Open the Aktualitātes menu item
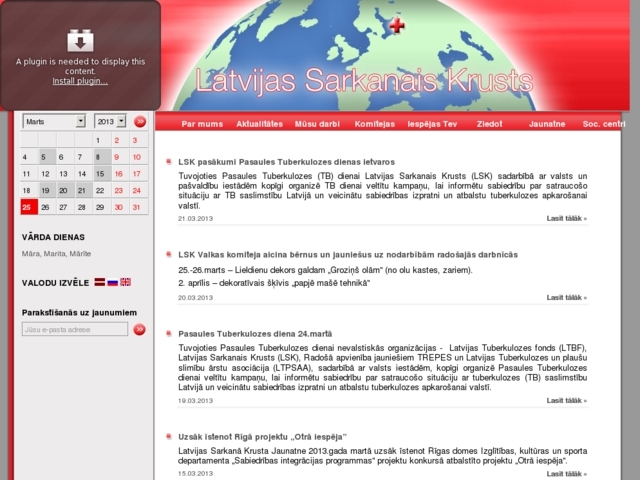Viewport: 640px width, 480px height. 259,124
